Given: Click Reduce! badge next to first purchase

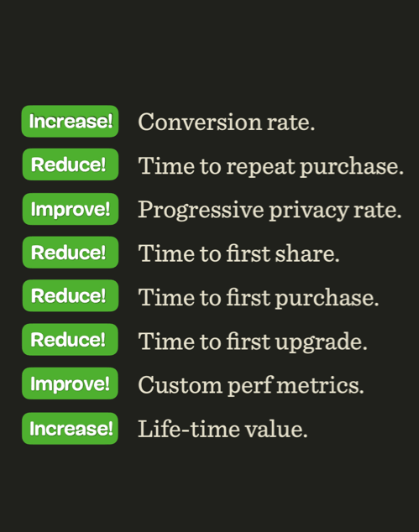Looking at the screenshot, I should click(71, 295).
